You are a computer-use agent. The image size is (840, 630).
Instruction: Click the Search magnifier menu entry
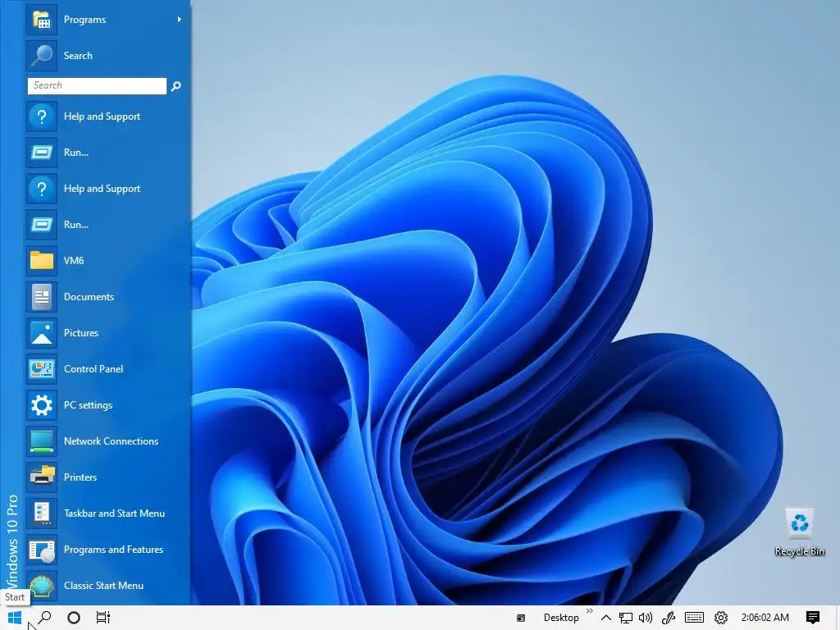click(107, 56)
